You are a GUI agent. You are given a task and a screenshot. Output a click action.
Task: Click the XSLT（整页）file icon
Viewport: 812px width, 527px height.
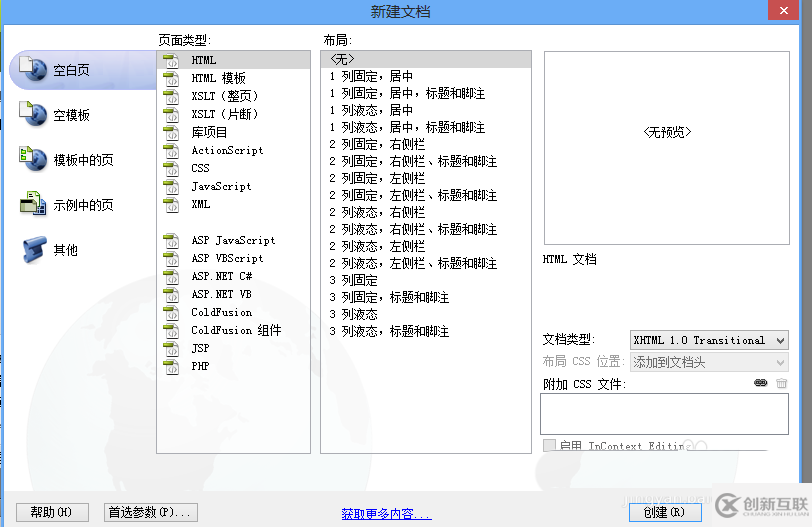tap(171, 96)
